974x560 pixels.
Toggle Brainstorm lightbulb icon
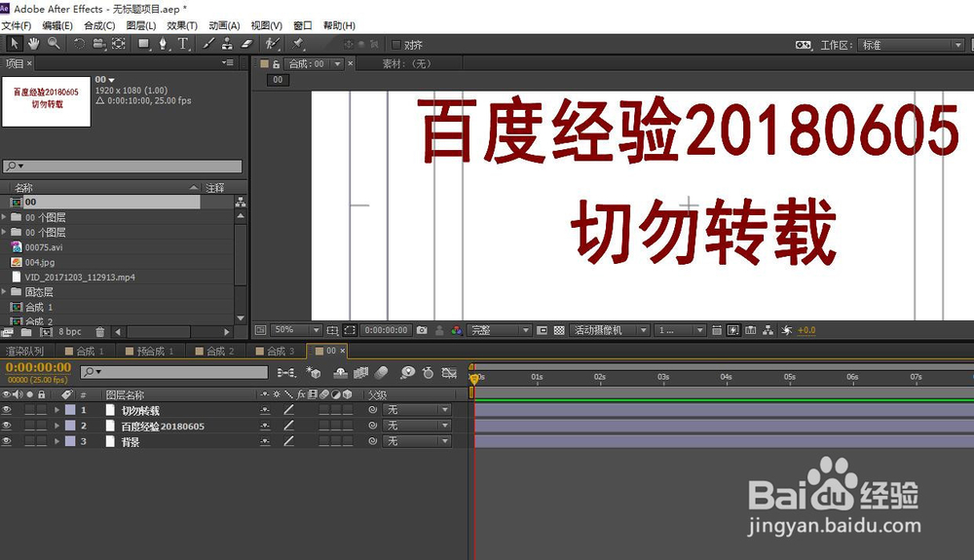click(407, 372)
